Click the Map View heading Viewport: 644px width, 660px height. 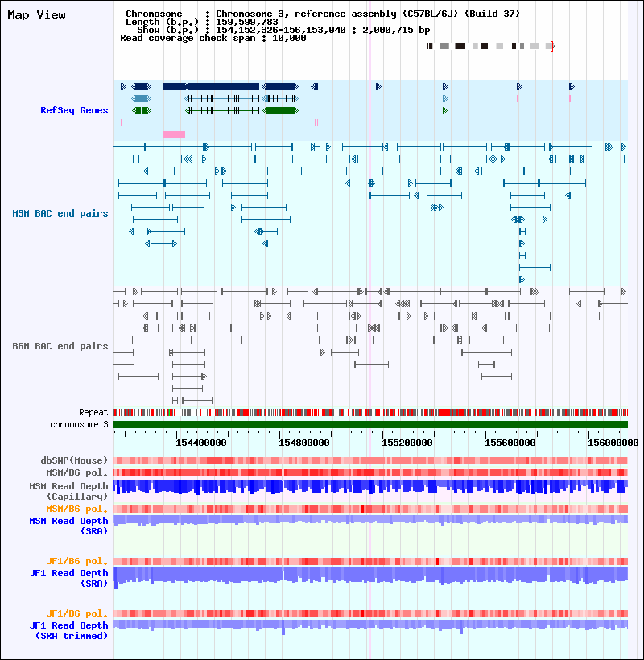click(36, 14)
